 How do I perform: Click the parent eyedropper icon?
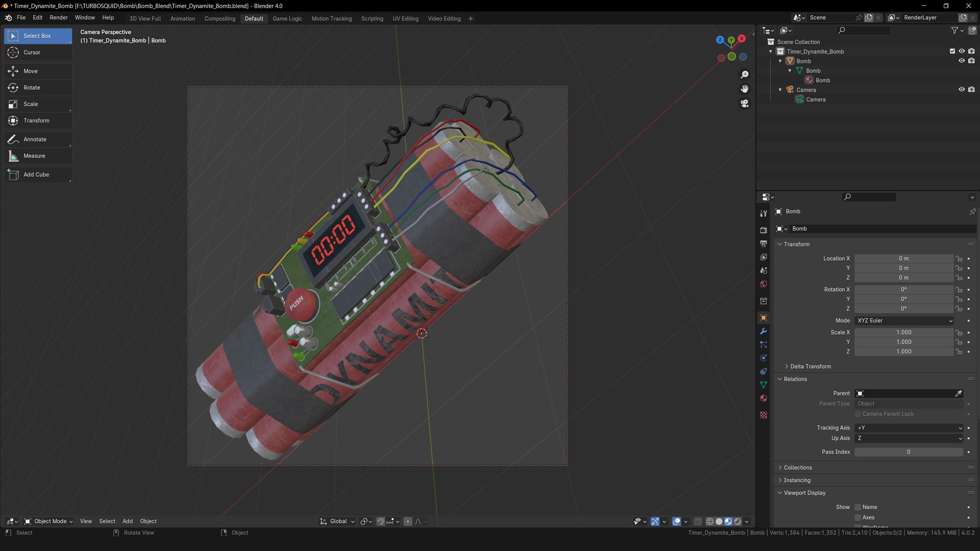(959, 393)
